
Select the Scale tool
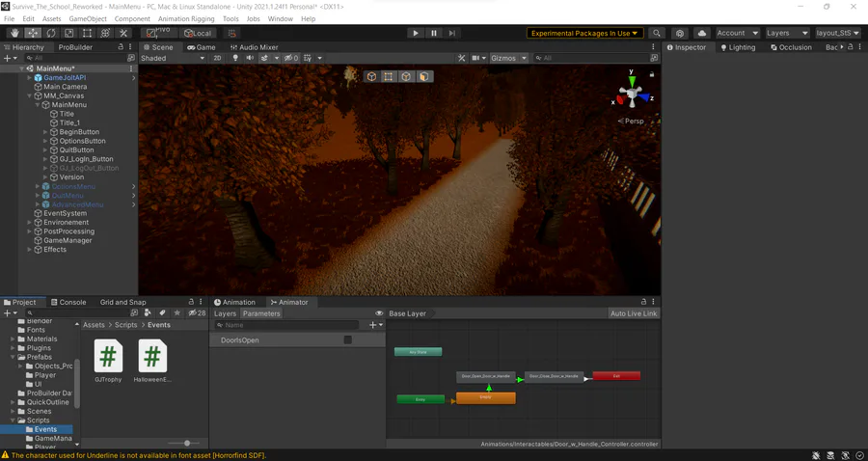[69, 33]
